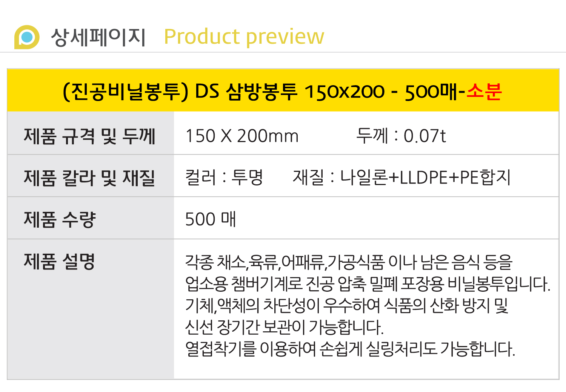This screenshot has width=566, height=392.
Task: Click the first description line about 채소,육류
Action: click(349, 262)
